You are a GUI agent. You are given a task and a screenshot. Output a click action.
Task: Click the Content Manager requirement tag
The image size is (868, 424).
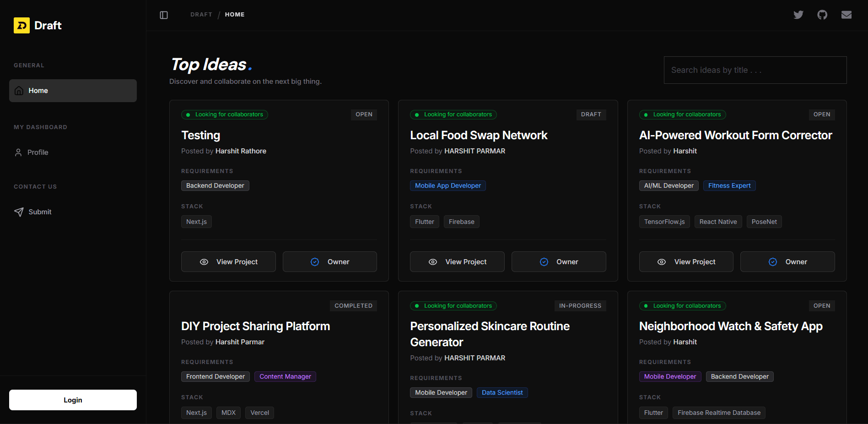pos(285,376)
